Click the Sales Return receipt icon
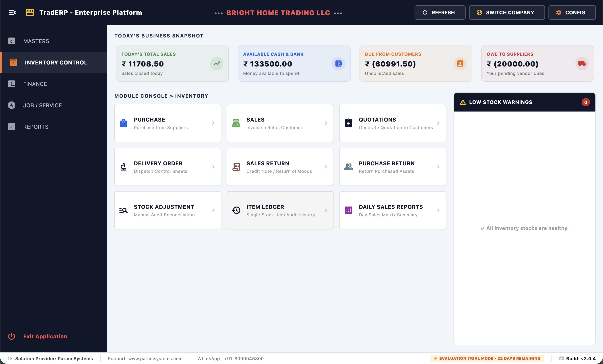The height and width of the screenshot is (364, 603). [x=236, y=167]
